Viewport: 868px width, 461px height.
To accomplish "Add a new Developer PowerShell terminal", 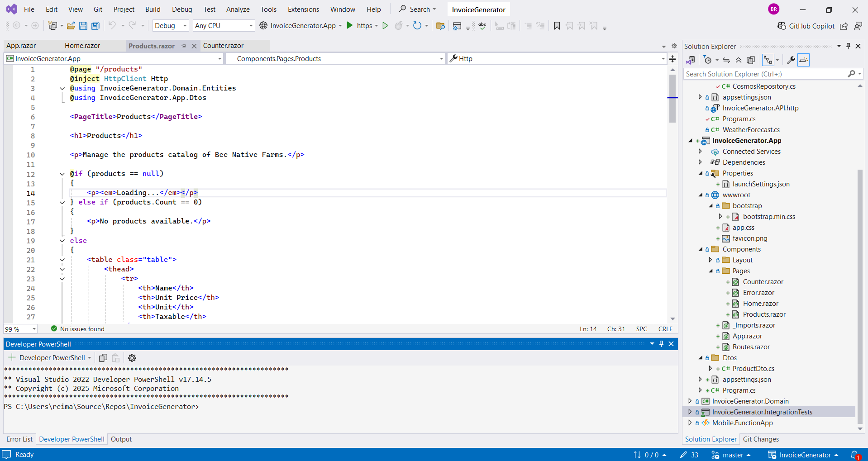I will coord(11,357).
